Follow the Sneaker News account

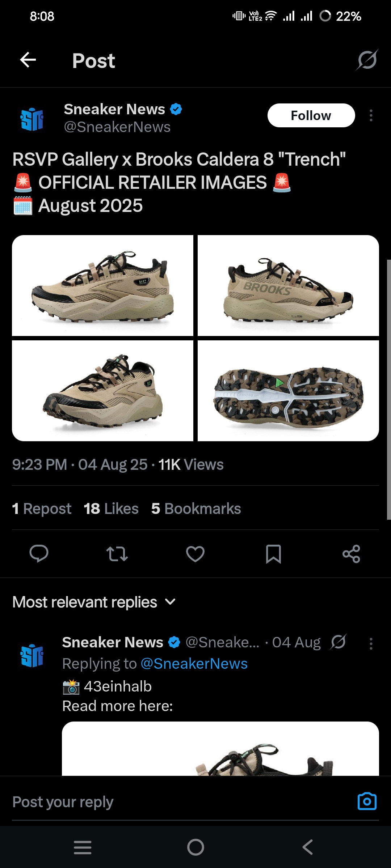click(x=311, y=116)
